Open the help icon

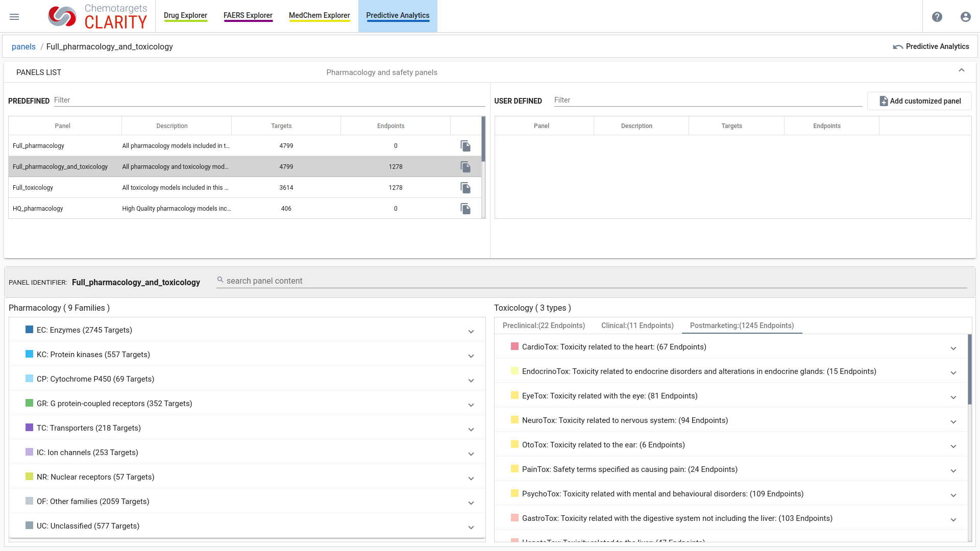[937, 17]
